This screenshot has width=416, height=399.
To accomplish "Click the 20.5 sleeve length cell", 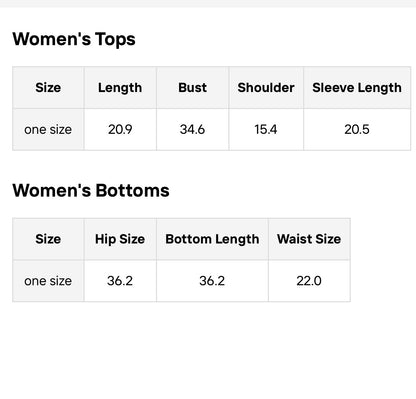I will pyautogui.click(x=357, y=129).
